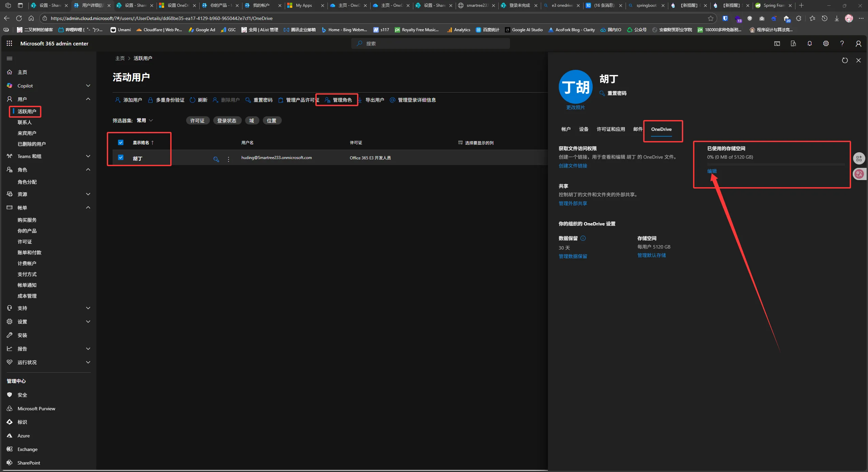Click the key icon in 胡丁 row

coord(216,159)
